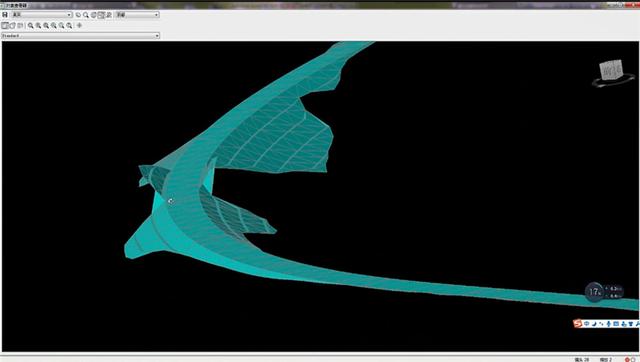The width and height of the screenshot is (640, 362).
Task: Click the second zoom magnifier in second row
Action: [x=38, y=25]
